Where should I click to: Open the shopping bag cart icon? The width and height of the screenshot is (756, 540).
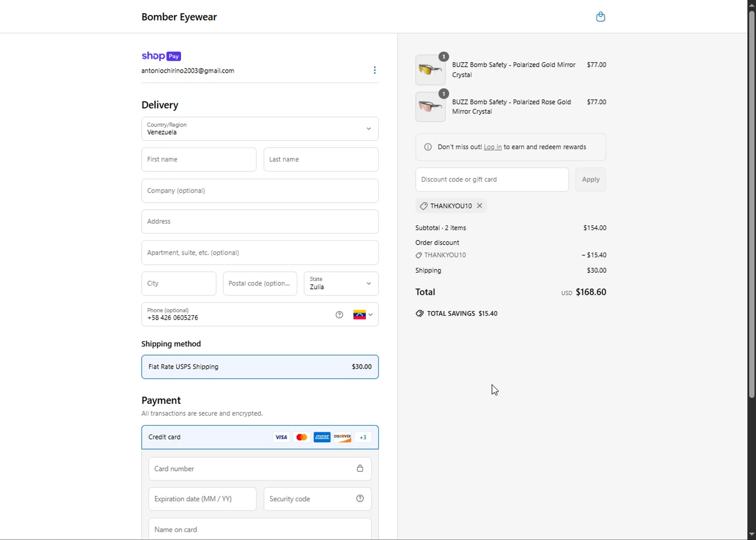[600, 17]
